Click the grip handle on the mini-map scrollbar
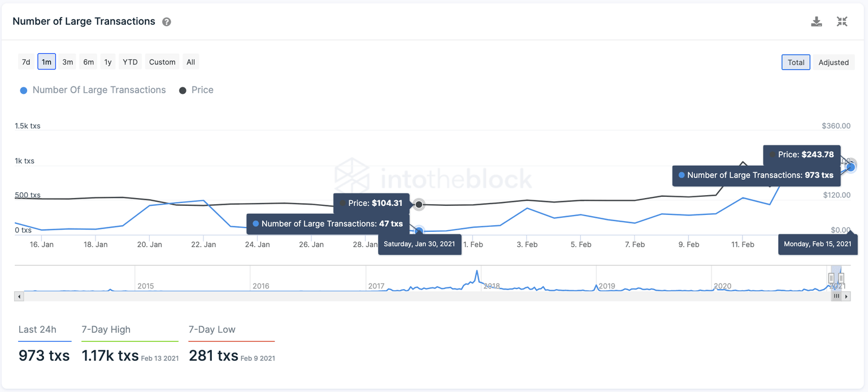868x392 pixels. (x=836, y=296)
